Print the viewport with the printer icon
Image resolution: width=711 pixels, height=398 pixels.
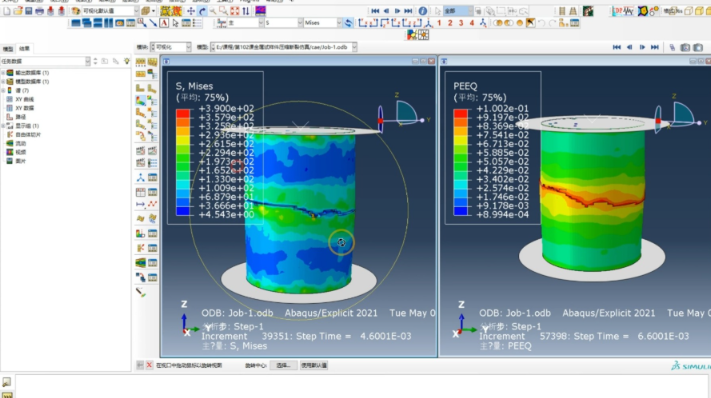(x=39, y=11)
